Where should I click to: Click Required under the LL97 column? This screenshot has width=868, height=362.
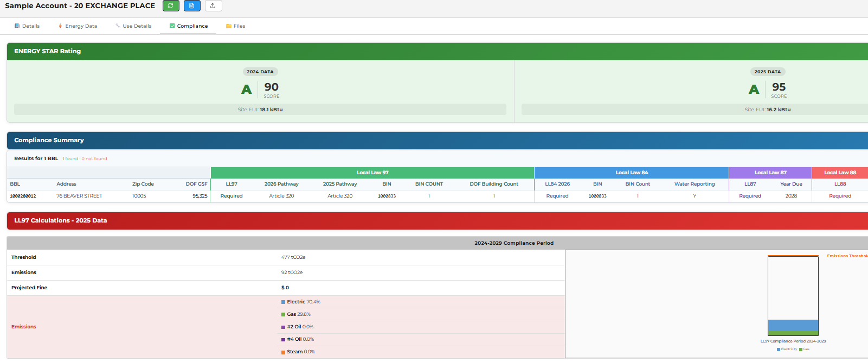click(x=232, y=196)
